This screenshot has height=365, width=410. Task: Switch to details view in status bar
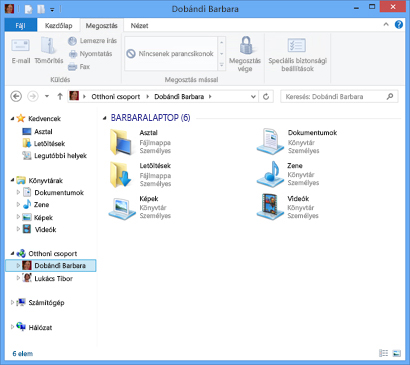coord(384,353)
